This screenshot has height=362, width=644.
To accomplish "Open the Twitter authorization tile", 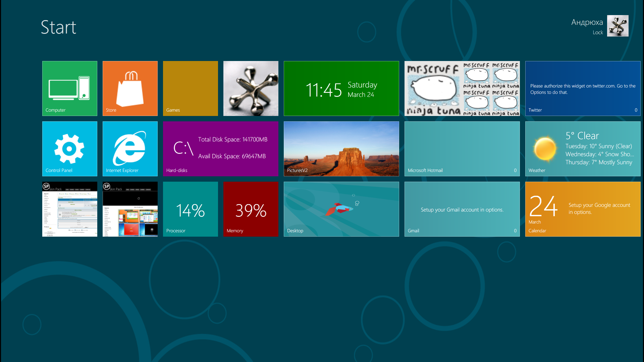I will click(x=583, y=88).
